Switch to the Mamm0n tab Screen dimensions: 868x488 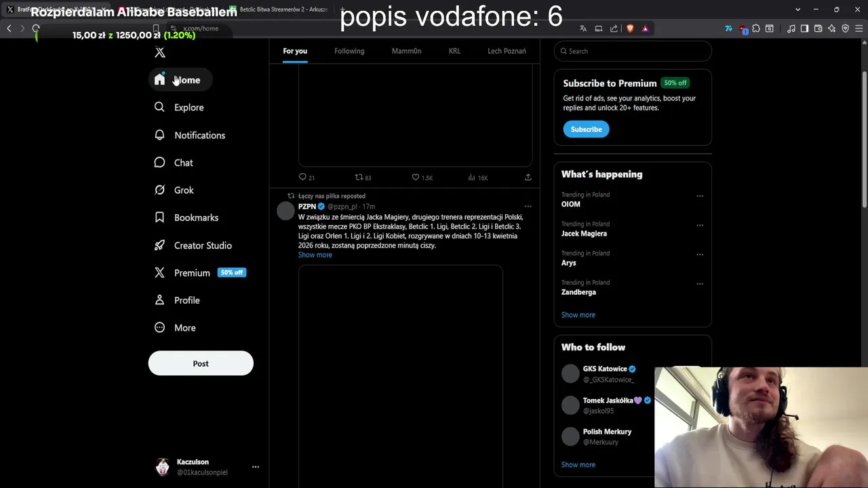[406, 51]
